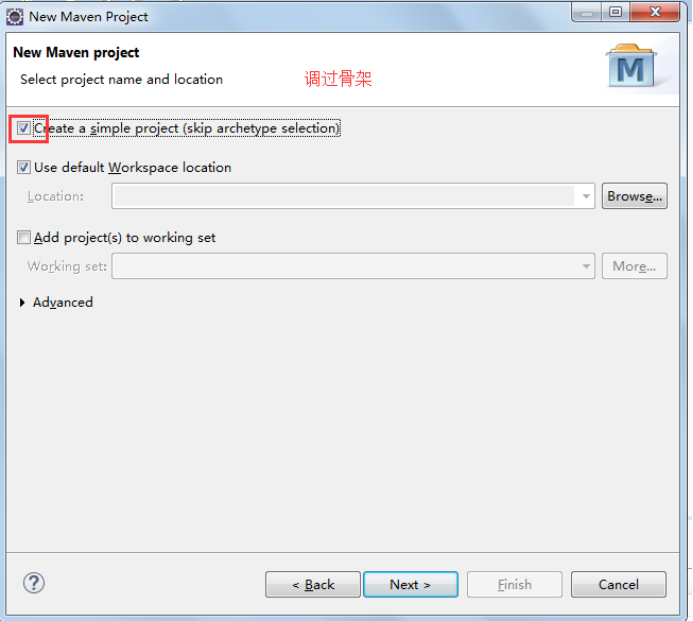Maximize the New Maven Project window

click(x=616, y=12)
